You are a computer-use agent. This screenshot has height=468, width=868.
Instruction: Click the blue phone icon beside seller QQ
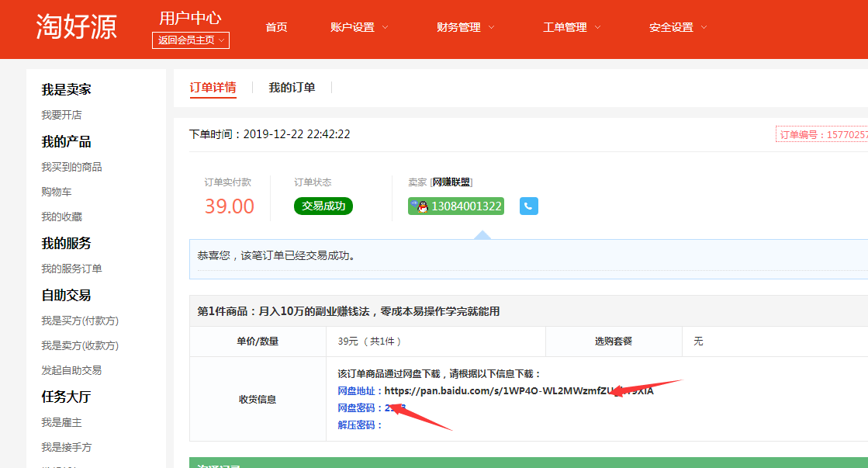(528, 206)
